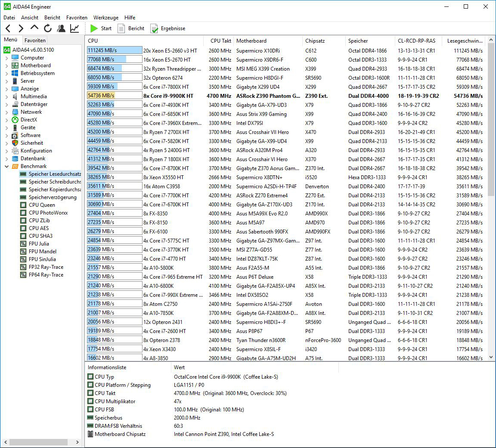
Task: Click the Datenträger disk icon
Action: click(x=15, y=104)
